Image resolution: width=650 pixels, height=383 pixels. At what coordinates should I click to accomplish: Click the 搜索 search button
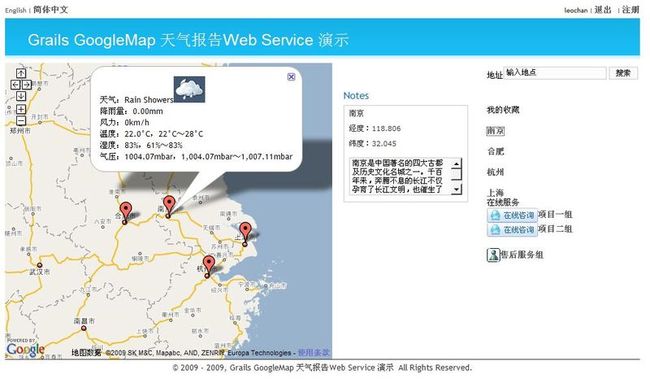(623, 73)
